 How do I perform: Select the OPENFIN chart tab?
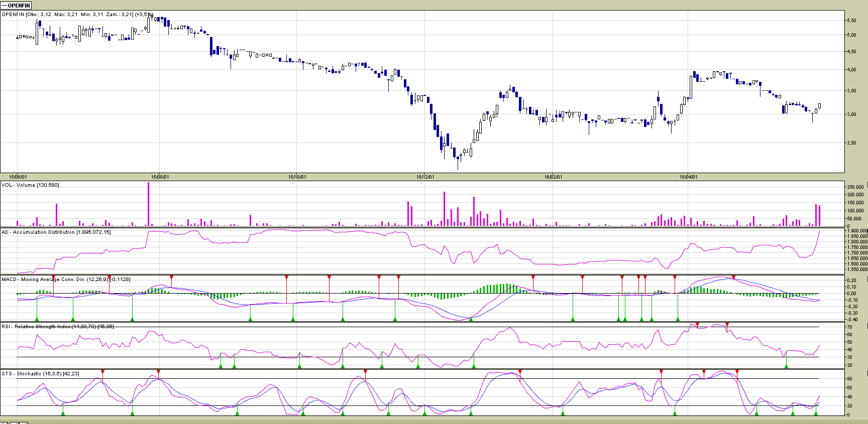17,6
